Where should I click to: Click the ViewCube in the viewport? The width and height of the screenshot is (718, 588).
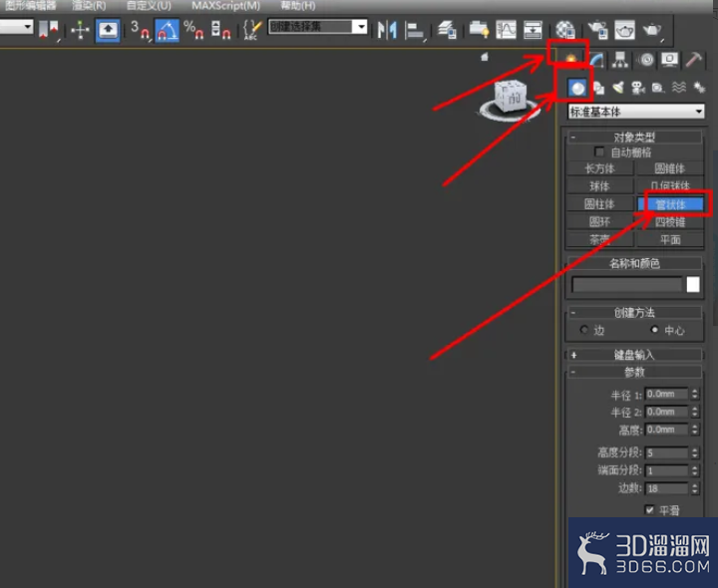[510, 97]
